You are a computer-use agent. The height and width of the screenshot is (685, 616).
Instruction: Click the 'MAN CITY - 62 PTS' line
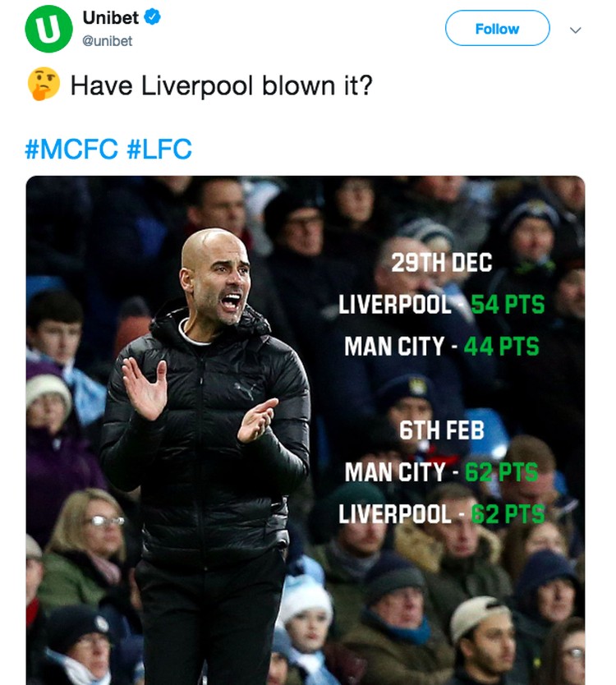(x=442, y=472)
